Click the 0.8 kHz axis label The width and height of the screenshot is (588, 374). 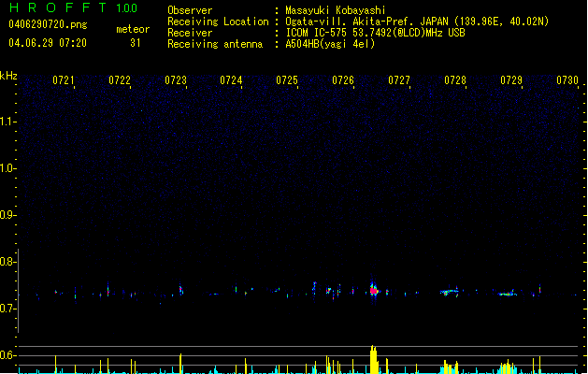click(x=7, y=262)
